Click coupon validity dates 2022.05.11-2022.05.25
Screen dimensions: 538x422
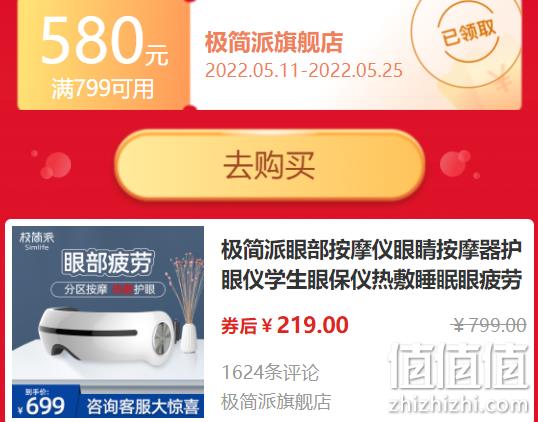pos(304,71)
